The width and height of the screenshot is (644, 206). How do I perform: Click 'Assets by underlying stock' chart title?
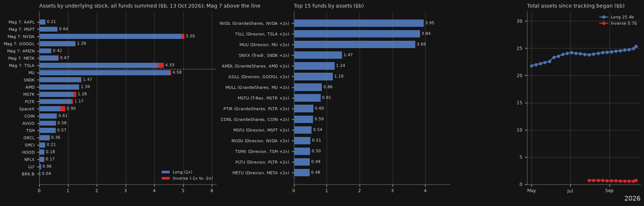click(x=150, y=6)
